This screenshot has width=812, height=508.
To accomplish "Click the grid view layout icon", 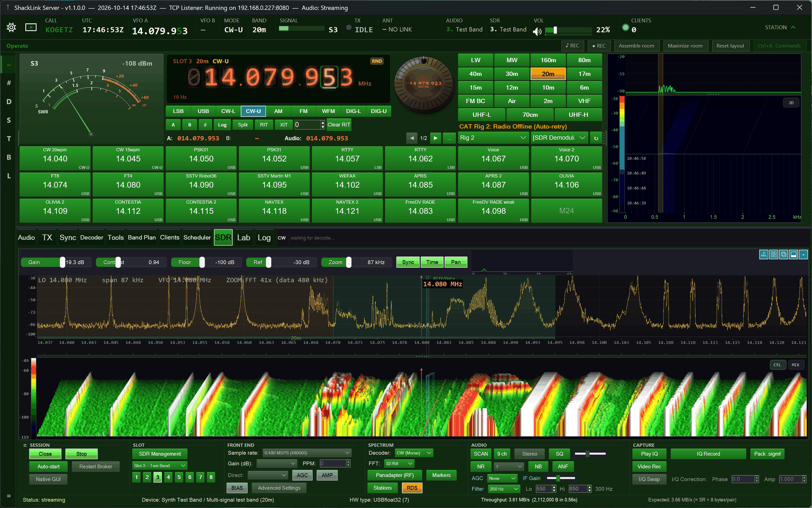I will point(773,255).
